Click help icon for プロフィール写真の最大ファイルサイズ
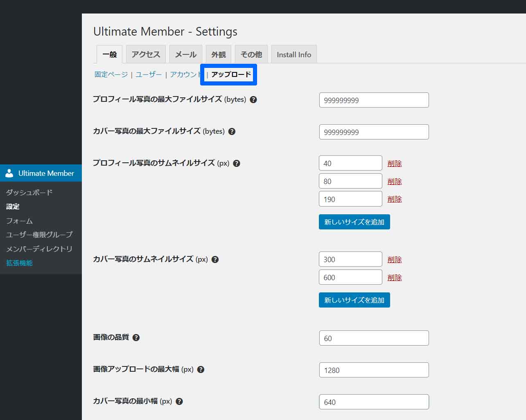Screen dimensions: 526x420 coord(253,99)
